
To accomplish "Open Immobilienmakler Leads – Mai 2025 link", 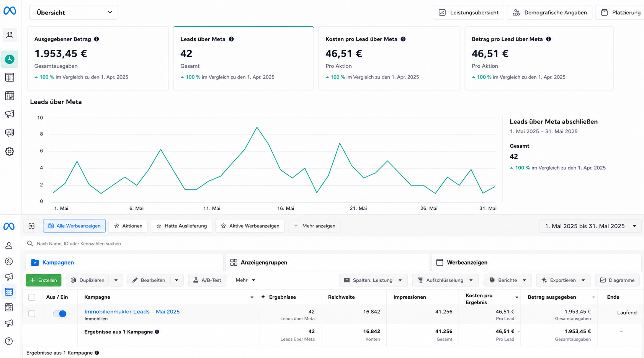I will [x=132, y=312].
